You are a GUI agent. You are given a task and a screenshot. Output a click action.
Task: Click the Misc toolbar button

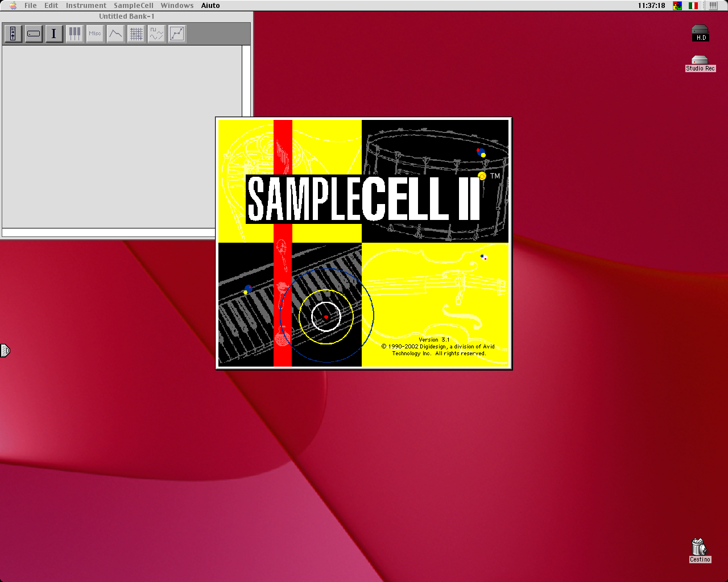[x=95, y=34]
